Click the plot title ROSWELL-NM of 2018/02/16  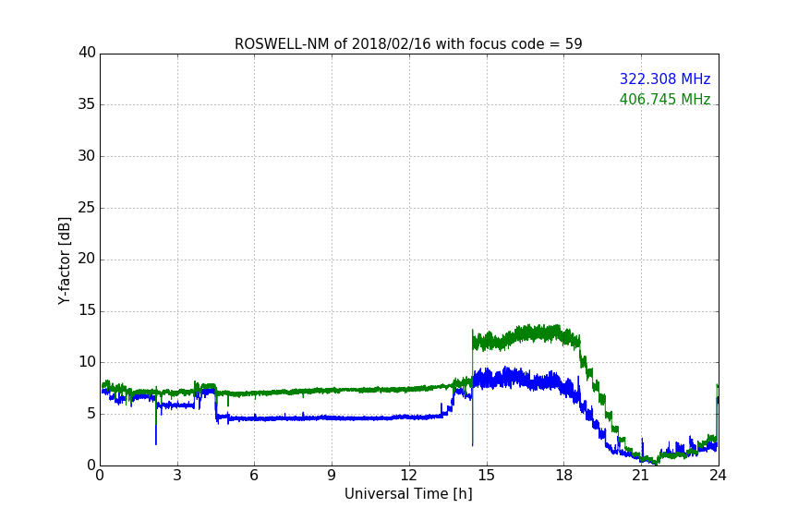(x=408, y=44)
